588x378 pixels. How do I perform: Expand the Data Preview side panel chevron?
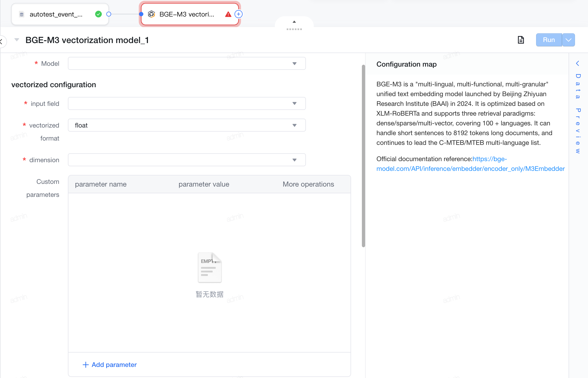pyautogui.click(x=577, y=63)
